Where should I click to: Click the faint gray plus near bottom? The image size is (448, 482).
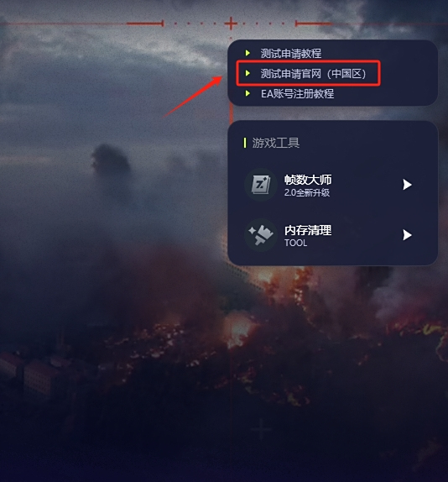[x=261, y=429]
